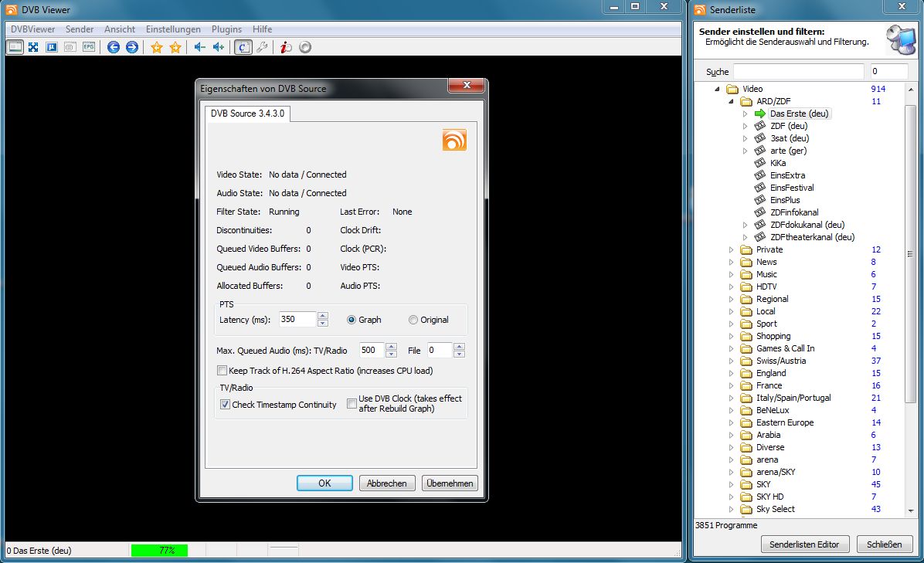The height and width of the screenshot is (563, 924).
Task: Open the DVBViewer menu
Action: tap(33, 29)
